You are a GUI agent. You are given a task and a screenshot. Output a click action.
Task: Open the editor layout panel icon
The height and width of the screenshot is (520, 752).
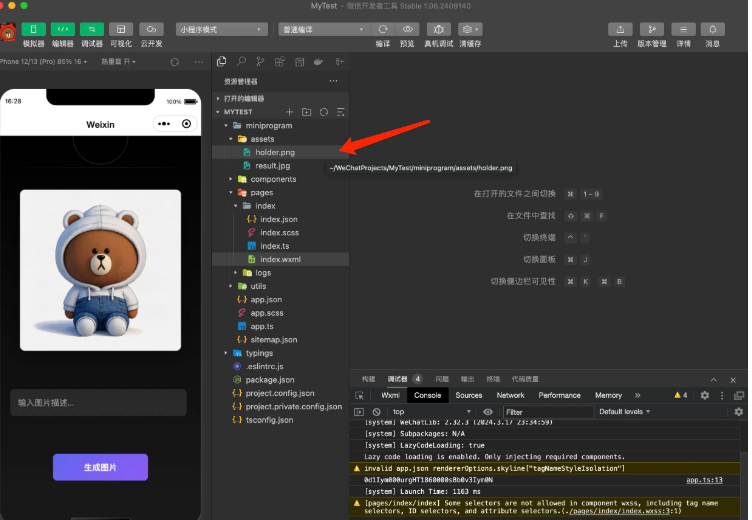[x=300, y=61]
